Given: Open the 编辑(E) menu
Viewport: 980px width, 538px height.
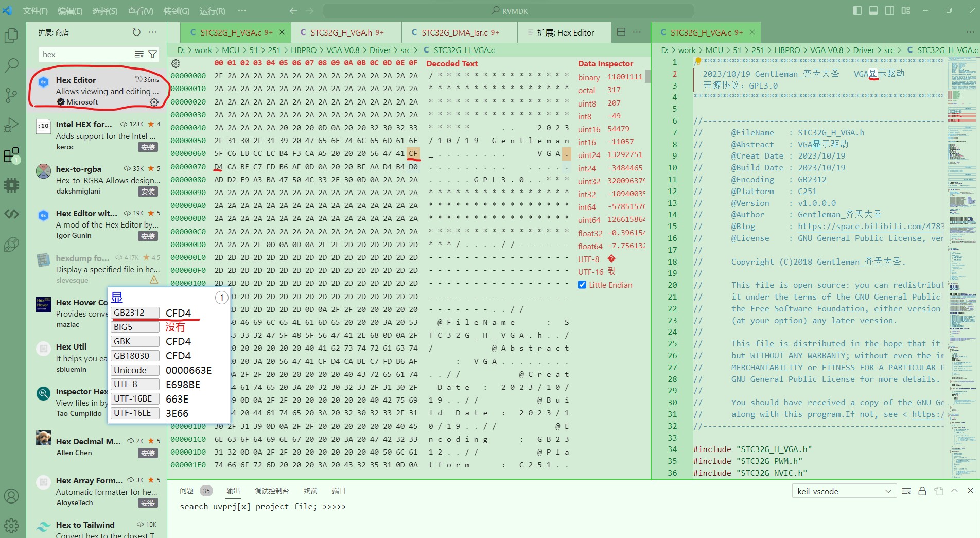Looking at the screenshot, I should 70,11.
